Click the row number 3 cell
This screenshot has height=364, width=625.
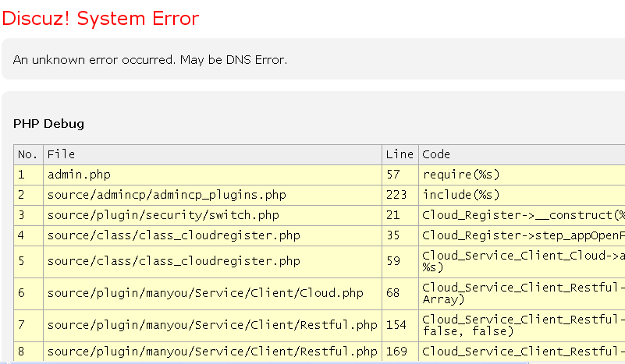[x=28, y=215]
